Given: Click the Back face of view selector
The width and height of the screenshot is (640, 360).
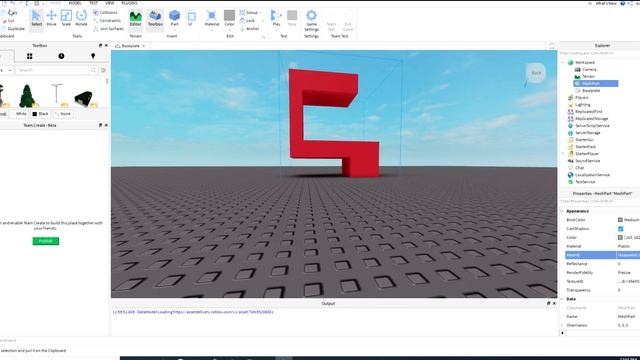Looking at the screenshot, I should pyautogui.click(x=536, y=73).
